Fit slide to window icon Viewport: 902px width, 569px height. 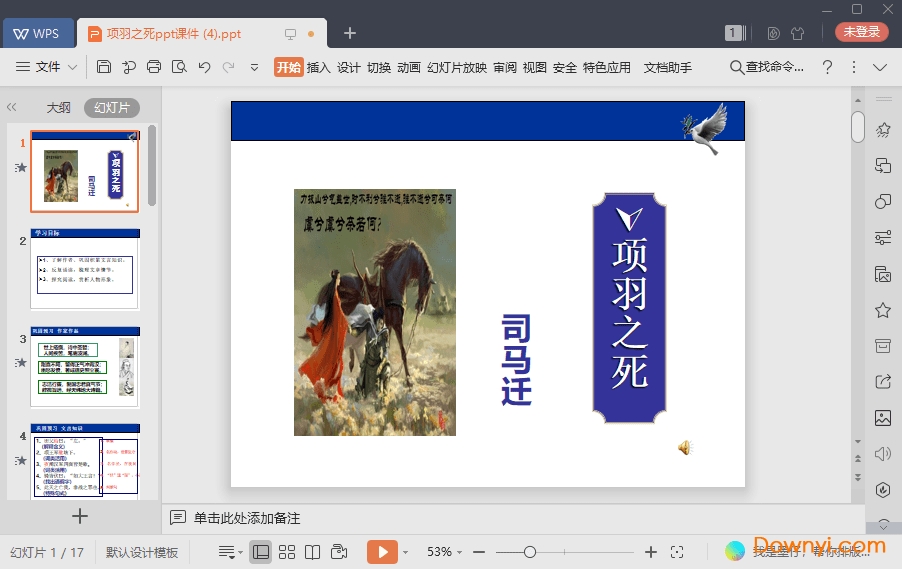point(677,552)
